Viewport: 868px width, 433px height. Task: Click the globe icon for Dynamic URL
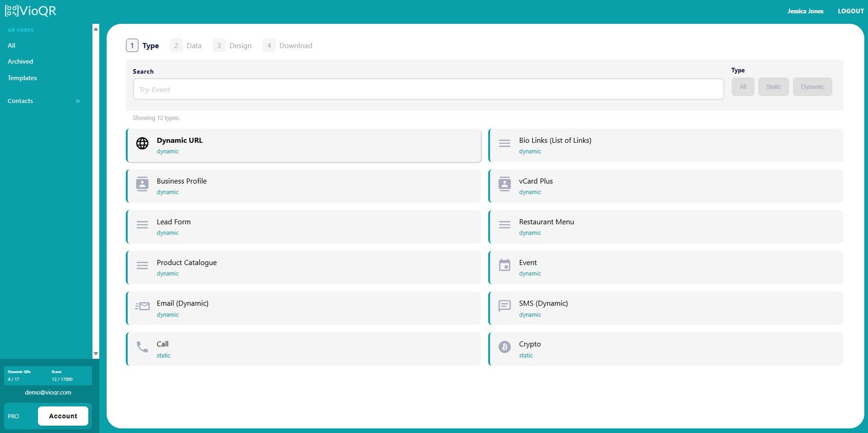click(142, 143)
